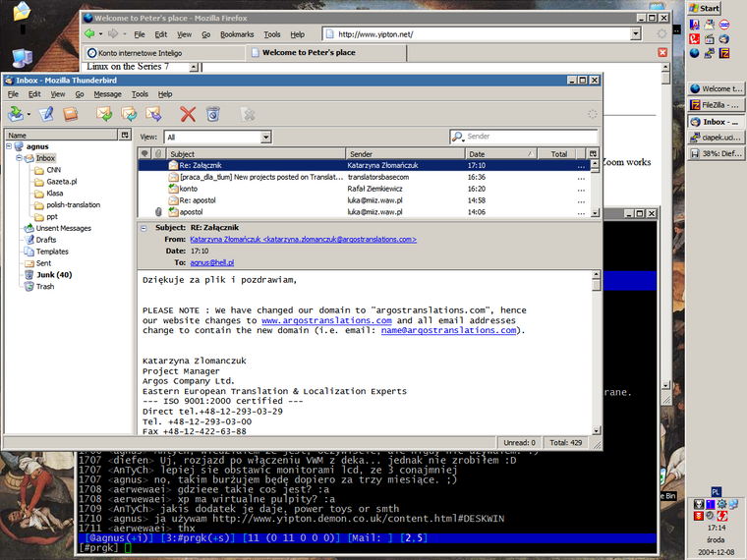Collapse the message header with minus toggle
The image size is (747, 560).
pos(144,228)
